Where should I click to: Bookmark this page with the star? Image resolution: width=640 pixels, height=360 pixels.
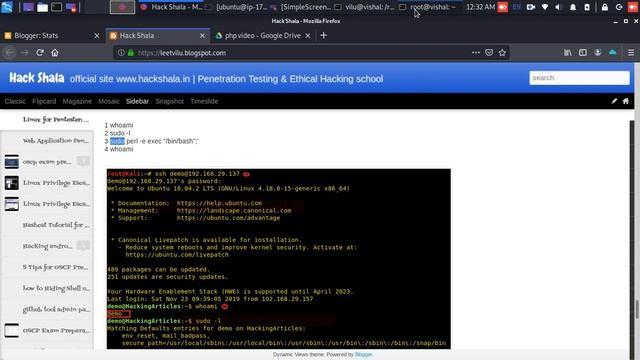coord(502,53)
